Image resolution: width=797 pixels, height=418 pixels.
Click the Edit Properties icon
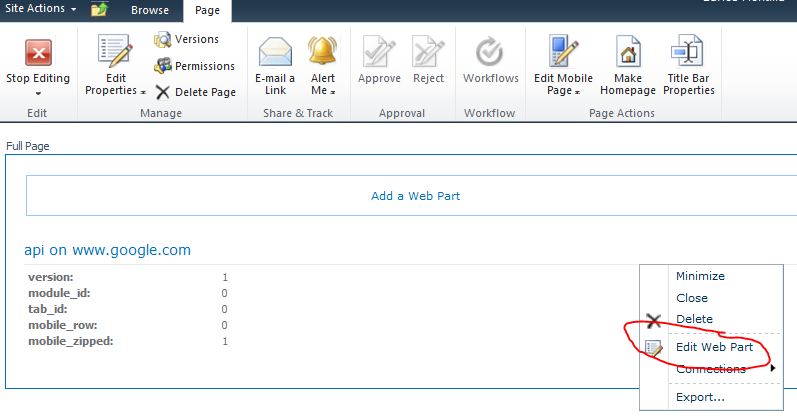click(114, 51)
